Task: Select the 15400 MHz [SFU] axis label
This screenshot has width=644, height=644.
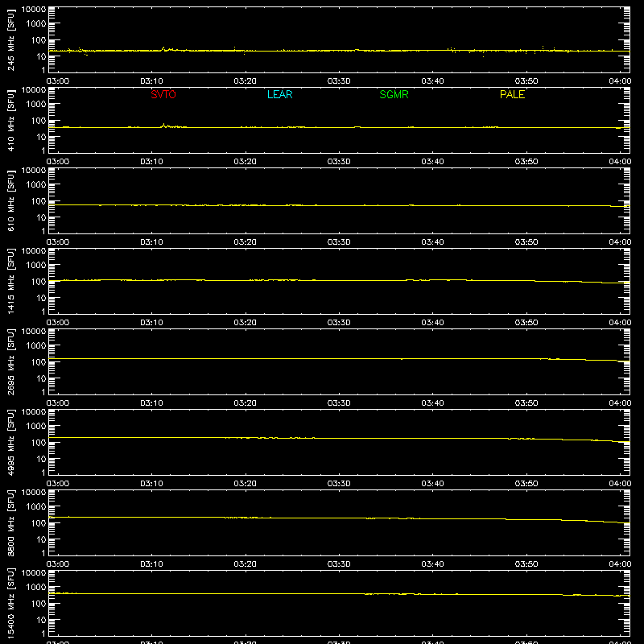Action: click(10, 603)
